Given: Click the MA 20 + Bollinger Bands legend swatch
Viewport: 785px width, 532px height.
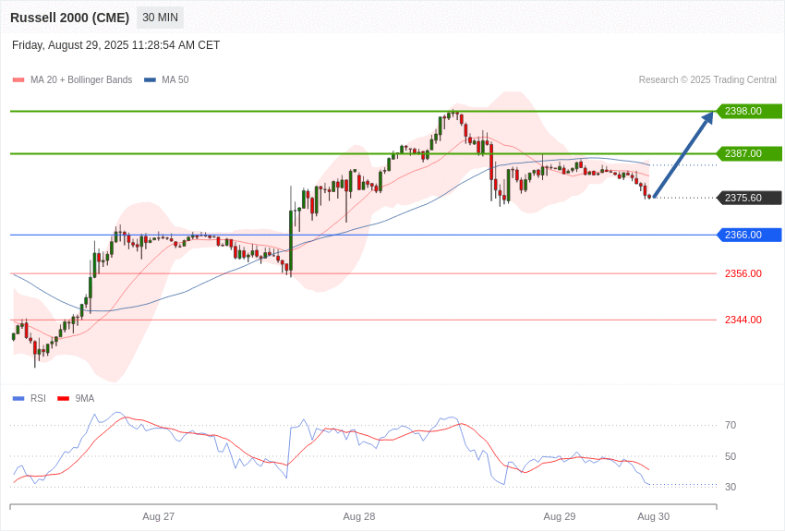Looking at the screenshot, I should pyautogui.click(x=18, y=80).
